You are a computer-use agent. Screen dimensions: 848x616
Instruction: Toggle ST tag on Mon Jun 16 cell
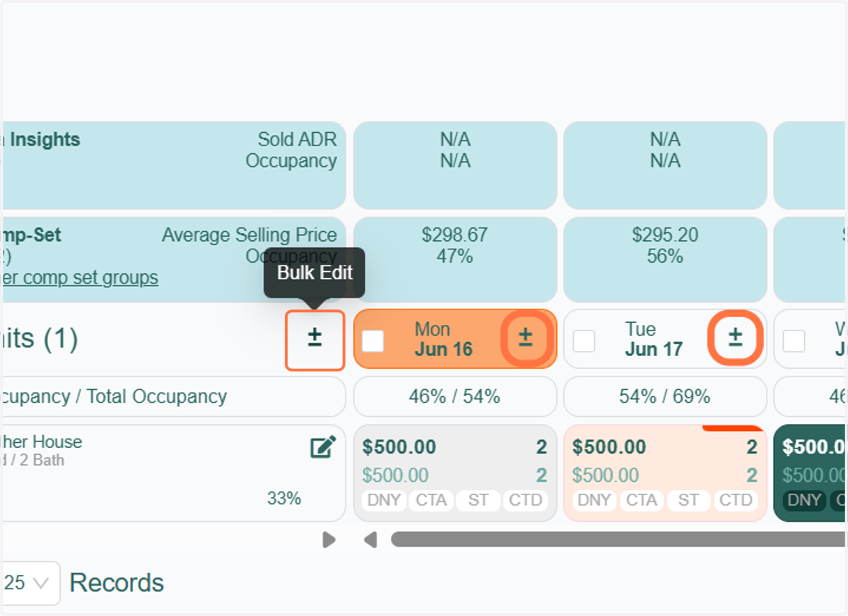pyautogui.click(x=478, y=500)
